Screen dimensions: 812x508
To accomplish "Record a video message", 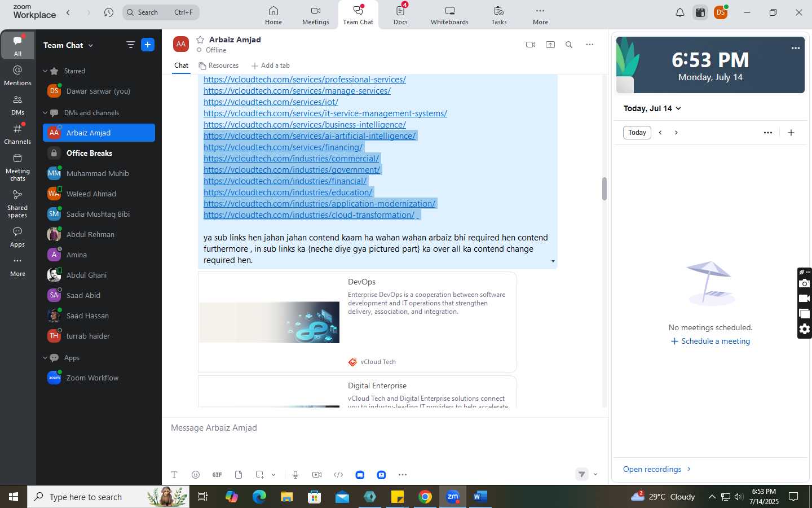I will 317,475.
